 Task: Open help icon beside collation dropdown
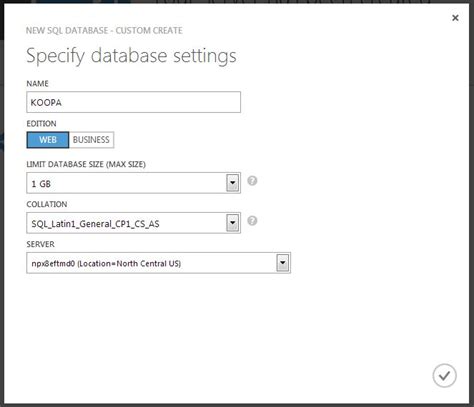pos(252,221)
